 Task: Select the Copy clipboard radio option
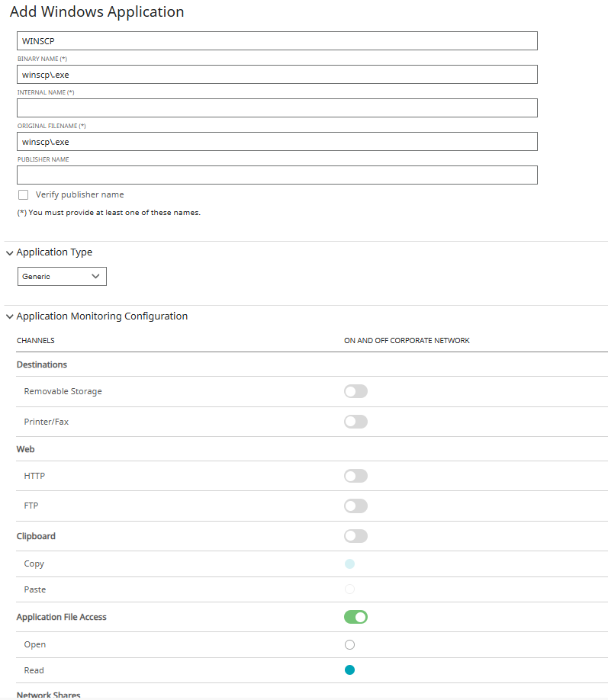pyautogui.click(x=350, y=564)
